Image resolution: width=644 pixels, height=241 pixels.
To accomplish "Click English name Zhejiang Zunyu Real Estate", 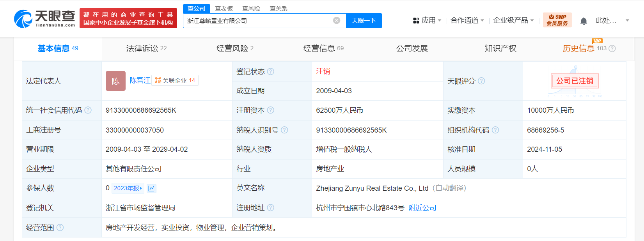I will click(x=372, y=188).
